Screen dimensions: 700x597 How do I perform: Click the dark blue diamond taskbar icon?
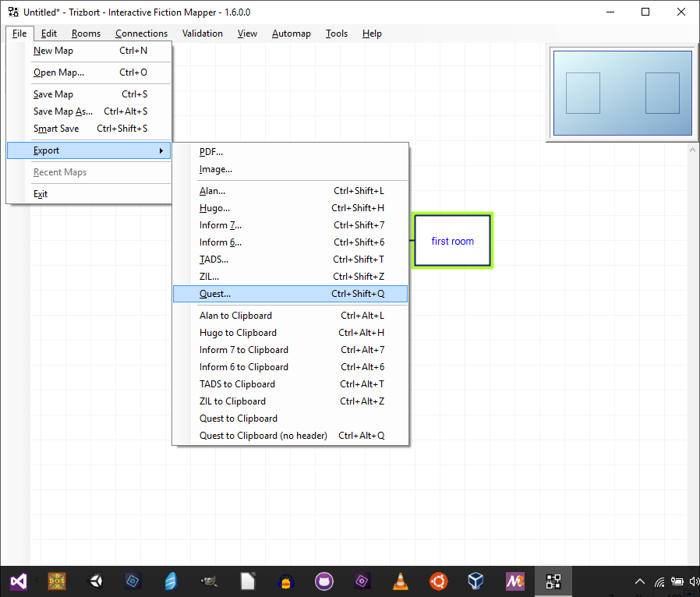click(x=133, y=581)
